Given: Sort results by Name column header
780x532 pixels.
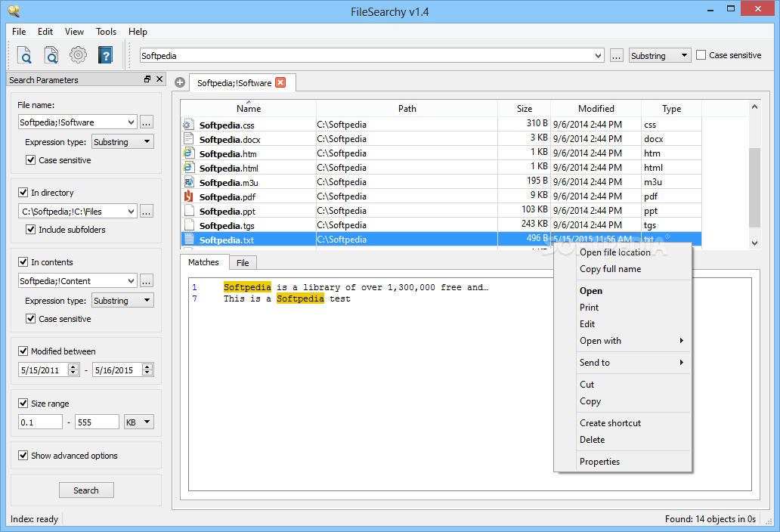Looking at the screenshot, I should pos(248,108).
